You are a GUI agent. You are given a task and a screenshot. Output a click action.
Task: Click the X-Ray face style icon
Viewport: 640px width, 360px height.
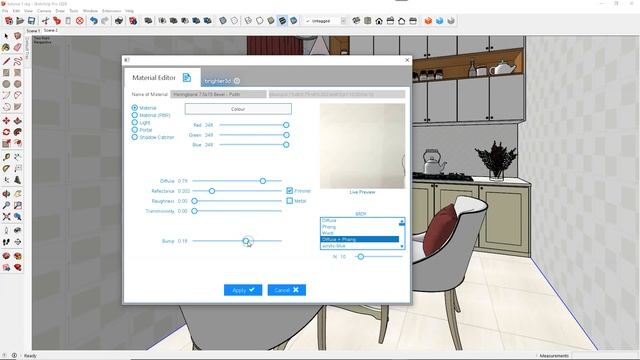[x=222, y=20]
